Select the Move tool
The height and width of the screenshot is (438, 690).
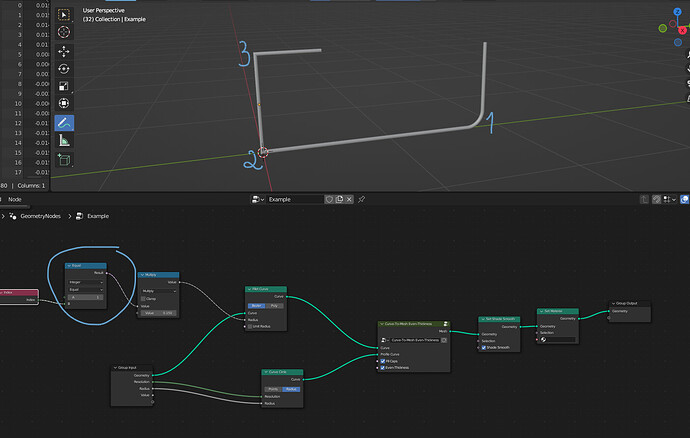point(64,52)
